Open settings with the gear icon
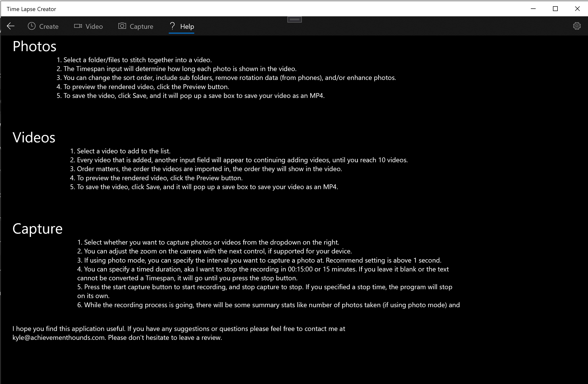588x384 pixels. 577,26
